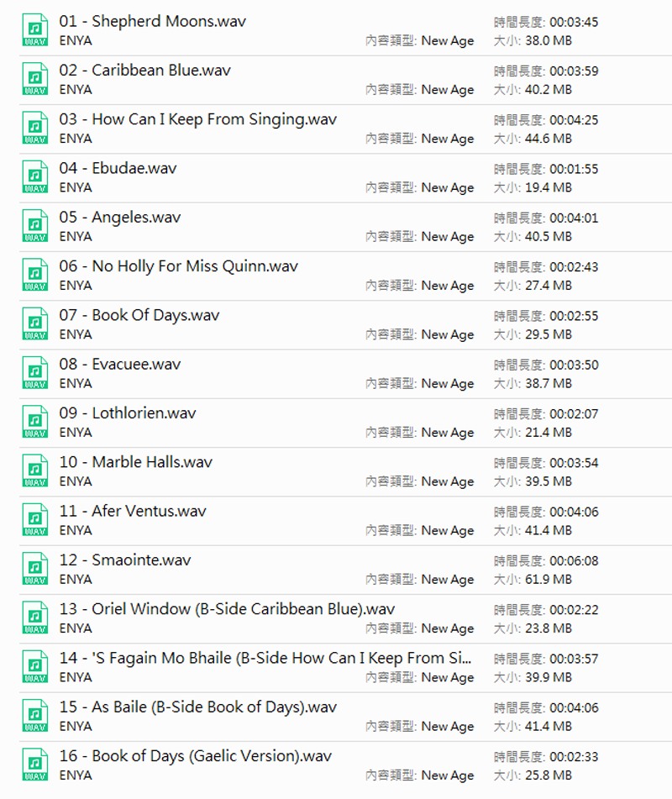Select the file named 06 - No Holly For Miss Quinn.wav
This screenshot has width=672, height=799.
(x=178, y=266)
